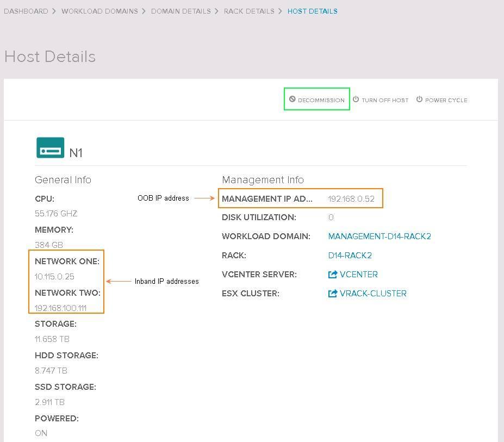The height and width of the screenshot is (442, 504).
Task: Navigate to DOMAIN DETAILS breadcrumb
Action: (x=181, y=11)
